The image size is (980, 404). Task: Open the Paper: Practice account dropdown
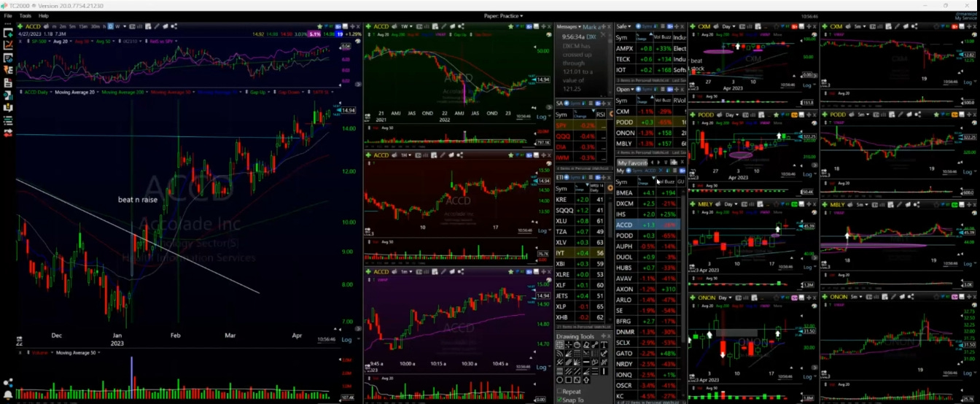tap(503, 15)
